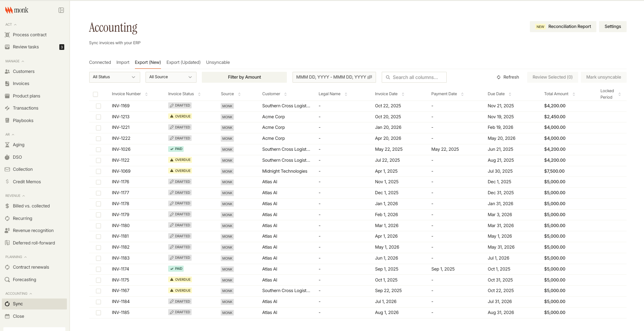
Task: Open the Aging report icon
Action: coord(7,145)
